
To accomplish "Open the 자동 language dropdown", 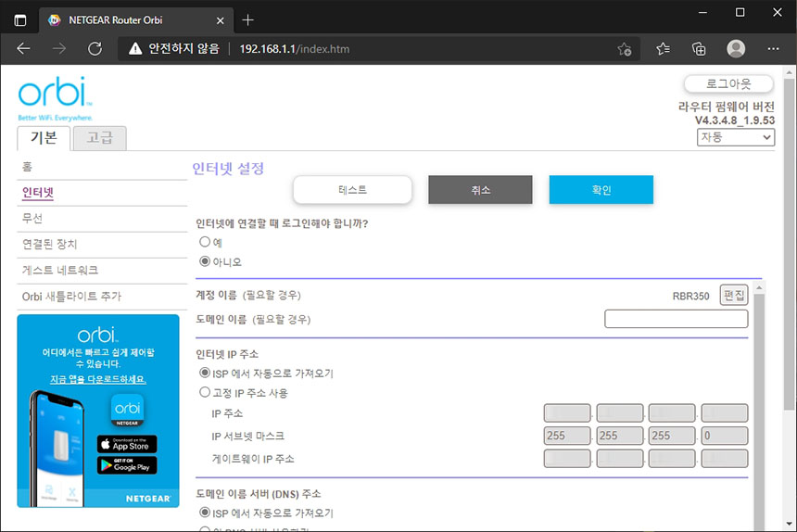I will 736,137.
